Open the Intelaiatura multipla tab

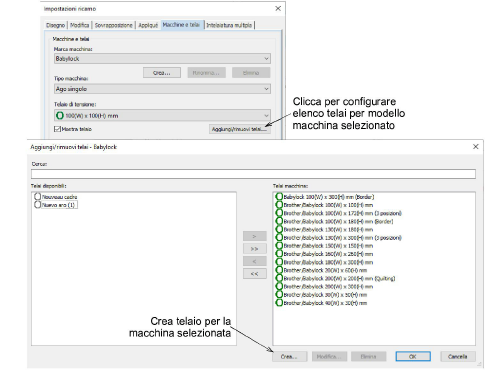tap(229, 25)
